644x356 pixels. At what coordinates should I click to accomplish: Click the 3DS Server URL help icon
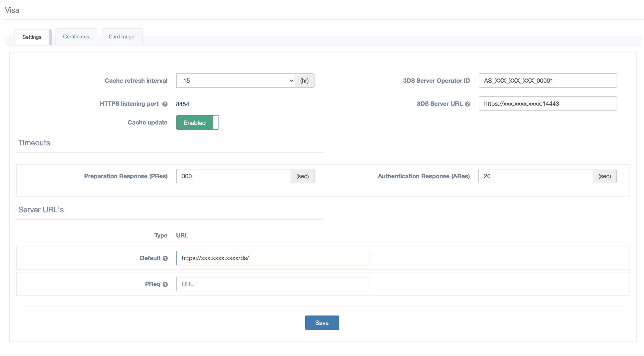point(468,104)
